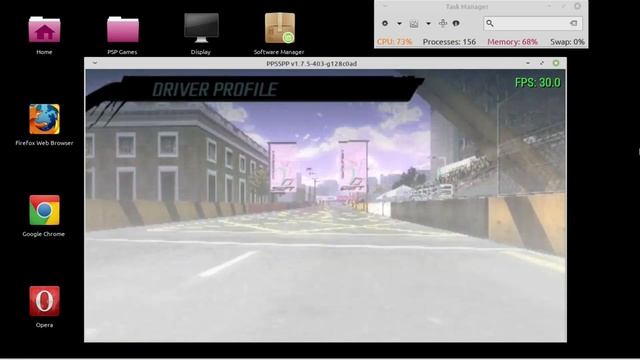Click the DRIVER PROFILE heading

[215, 89]
